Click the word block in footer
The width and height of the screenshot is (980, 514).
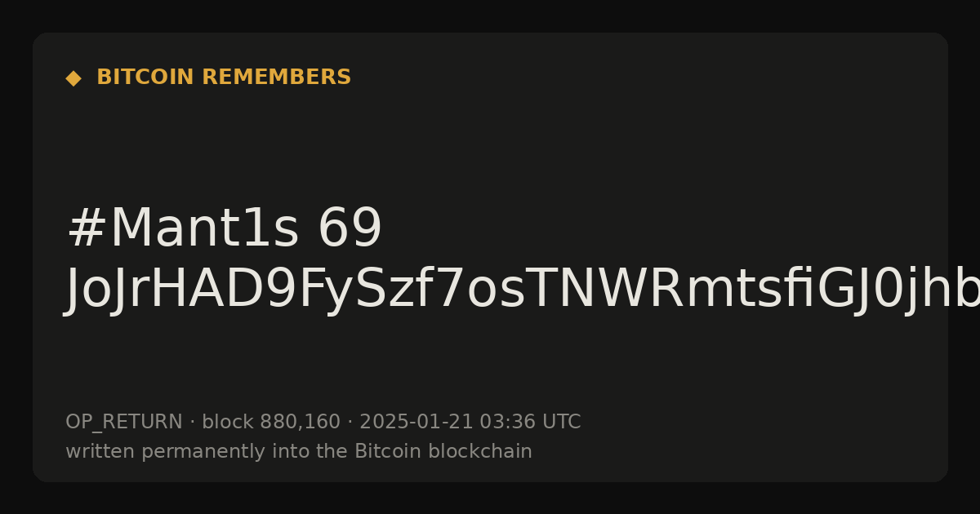(228, 423)
